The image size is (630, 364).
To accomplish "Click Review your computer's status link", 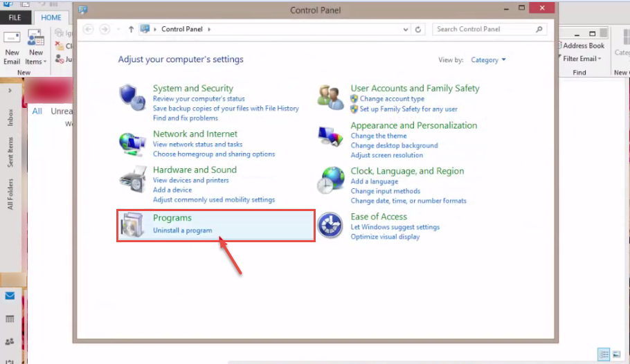I will pos(199,99).
